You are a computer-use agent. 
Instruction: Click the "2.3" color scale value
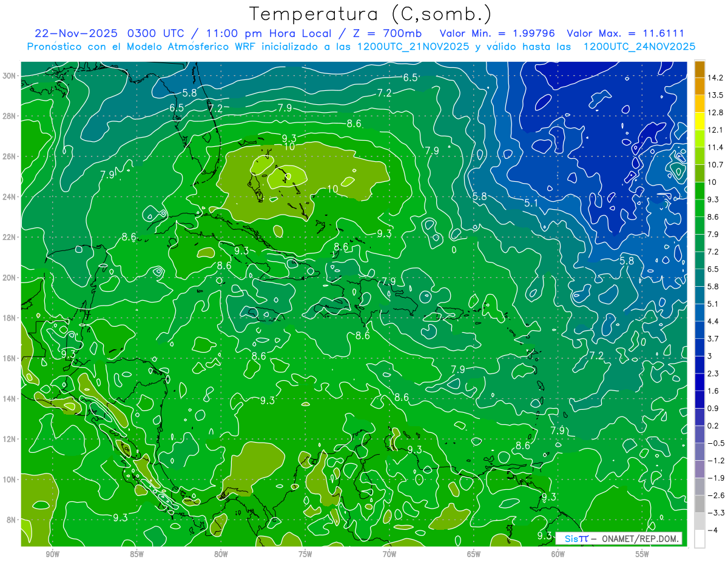point(713,373)
